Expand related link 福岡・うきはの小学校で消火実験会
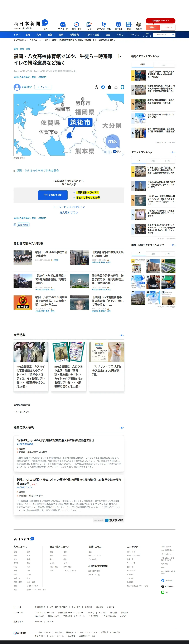The image size is (189, 644). [x=38, y=171]
